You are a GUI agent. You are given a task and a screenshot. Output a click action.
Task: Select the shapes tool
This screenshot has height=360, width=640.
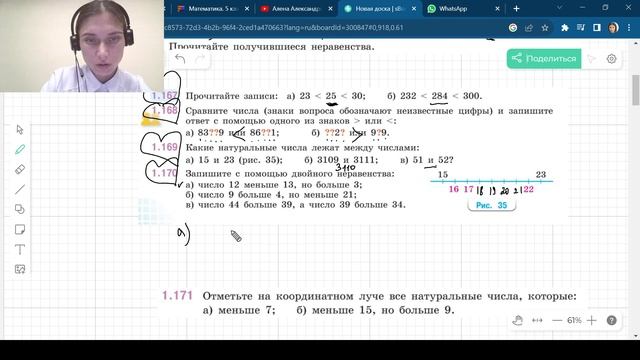20,209
